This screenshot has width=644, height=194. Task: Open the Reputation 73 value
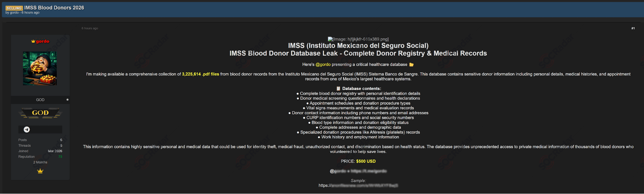(x=60, y=157)
